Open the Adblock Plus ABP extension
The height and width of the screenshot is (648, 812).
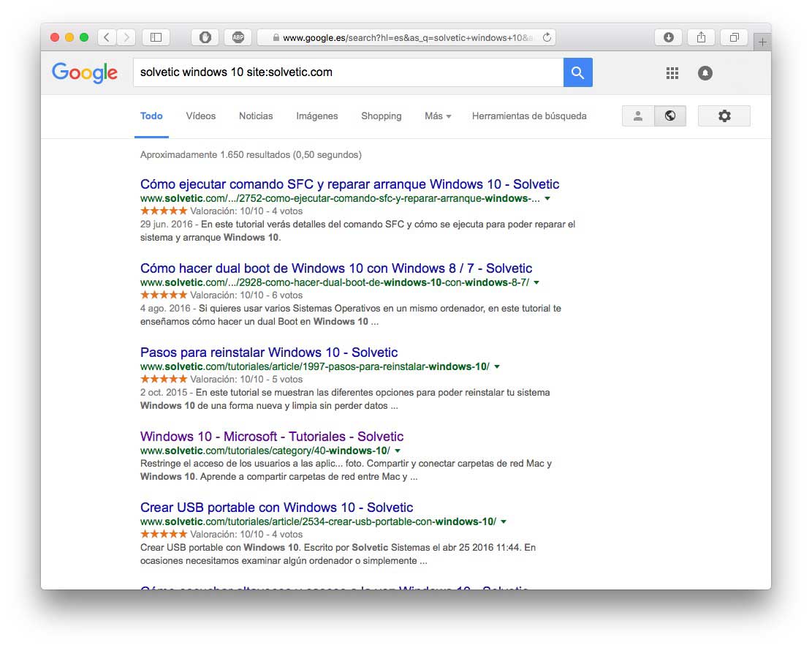238,37
